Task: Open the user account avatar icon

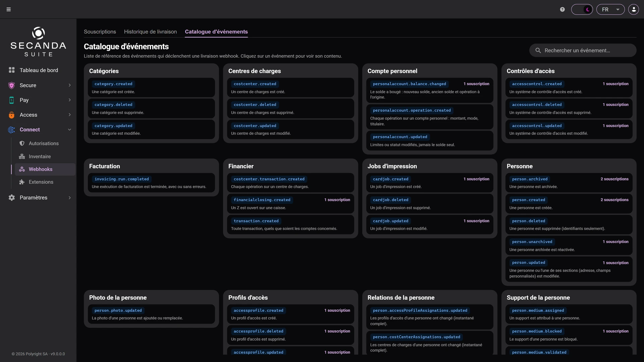Action: click(x=634, y=9)
